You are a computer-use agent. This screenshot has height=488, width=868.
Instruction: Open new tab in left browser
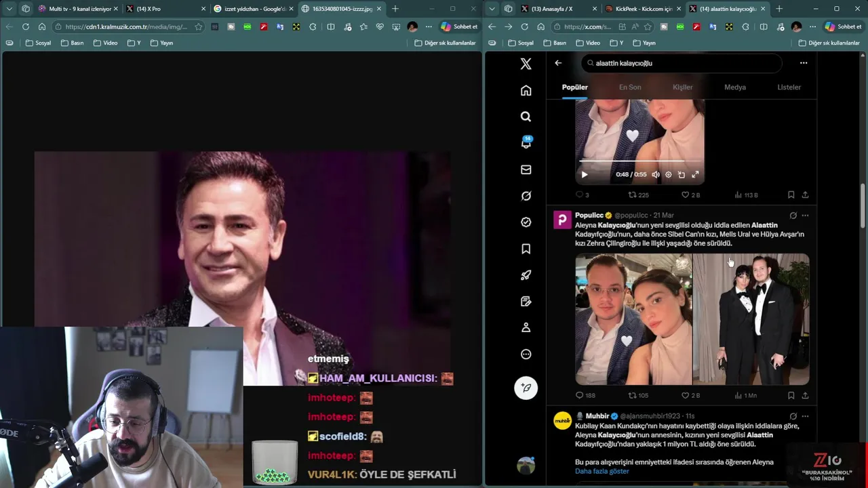tap(395, 9)
